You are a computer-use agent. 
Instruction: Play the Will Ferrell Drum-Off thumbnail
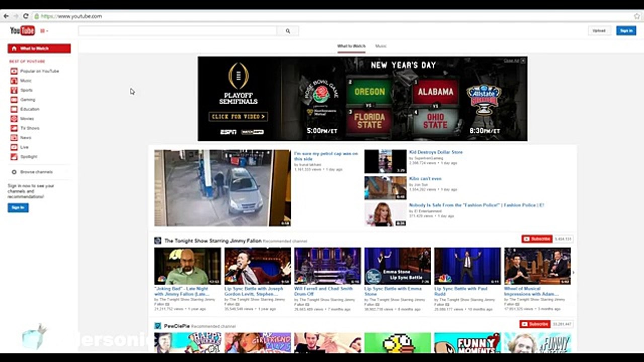[x=328, y=266]
